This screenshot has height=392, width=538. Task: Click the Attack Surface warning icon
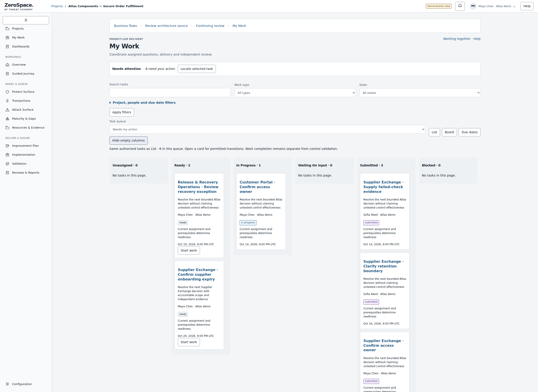point(7,110)
